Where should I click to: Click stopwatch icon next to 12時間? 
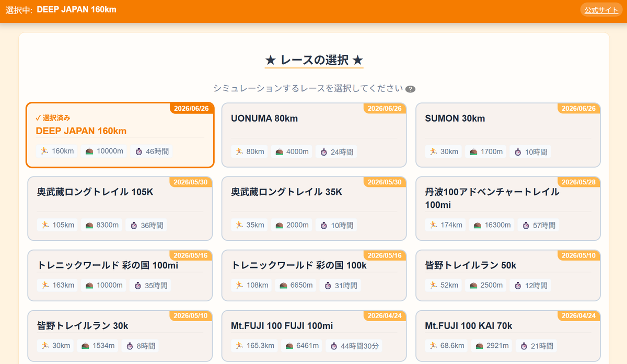coord(518,285)
